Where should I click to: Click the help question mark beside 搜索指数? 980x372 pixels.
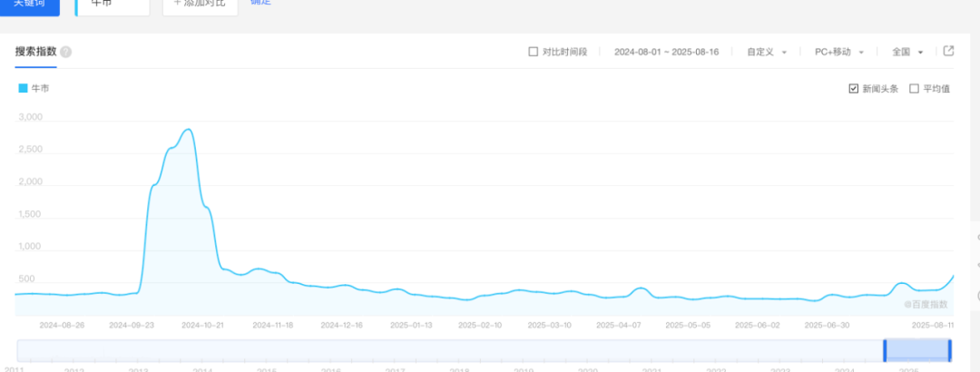pyautogui.click(x=65, y=52)
